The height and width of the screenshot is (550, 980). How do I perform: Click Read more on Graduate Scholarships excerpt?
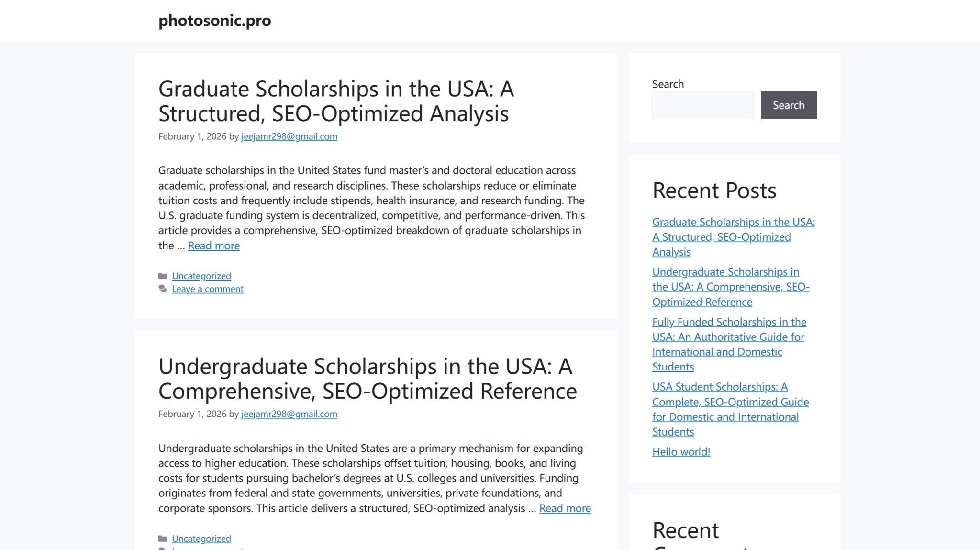(x=213, y=246)
